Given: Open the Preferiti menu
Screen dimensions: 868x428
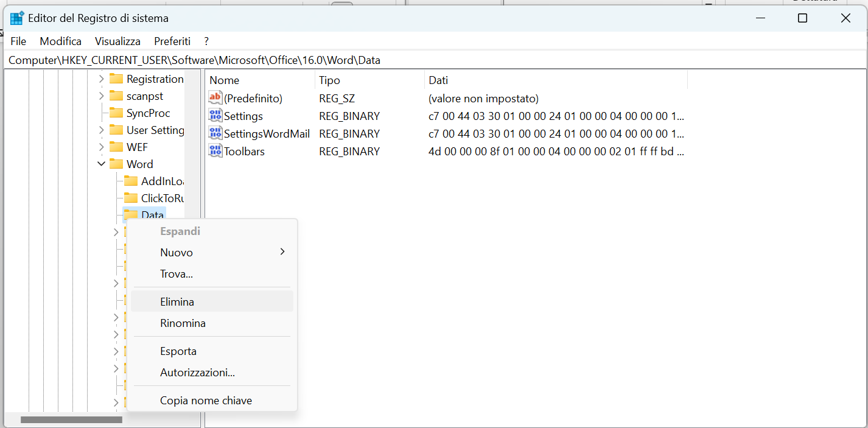Looking at the screenshot, I should pyautogui.click(x=172, y=41).
